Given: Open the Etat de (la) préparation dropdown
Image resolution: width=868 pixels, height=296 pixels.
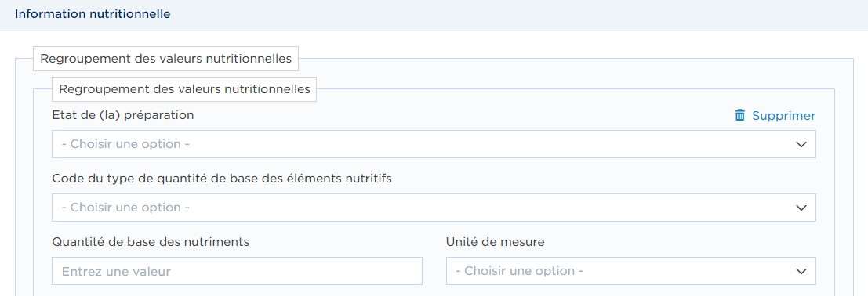Looking at the screenshot, I should [x=434, y=144].
